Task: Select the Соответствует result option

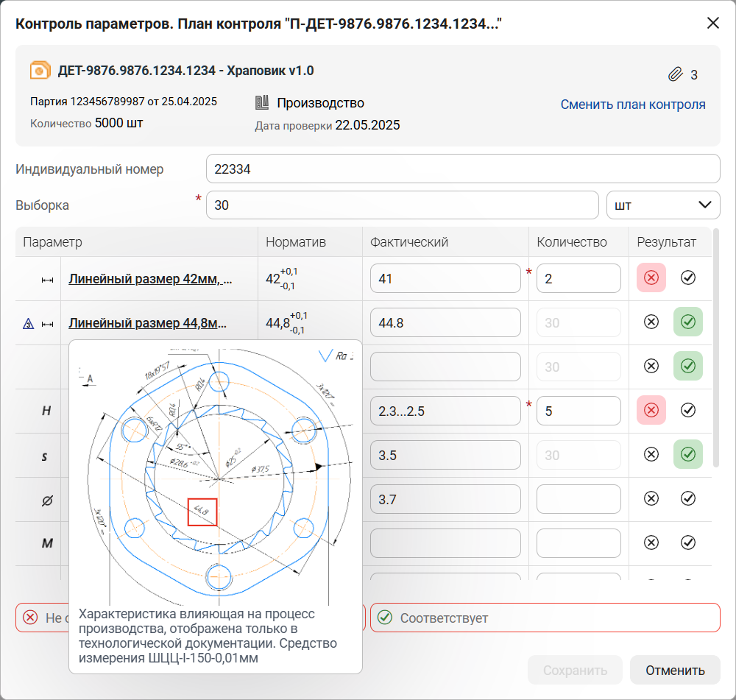Action: pos(545,618)
